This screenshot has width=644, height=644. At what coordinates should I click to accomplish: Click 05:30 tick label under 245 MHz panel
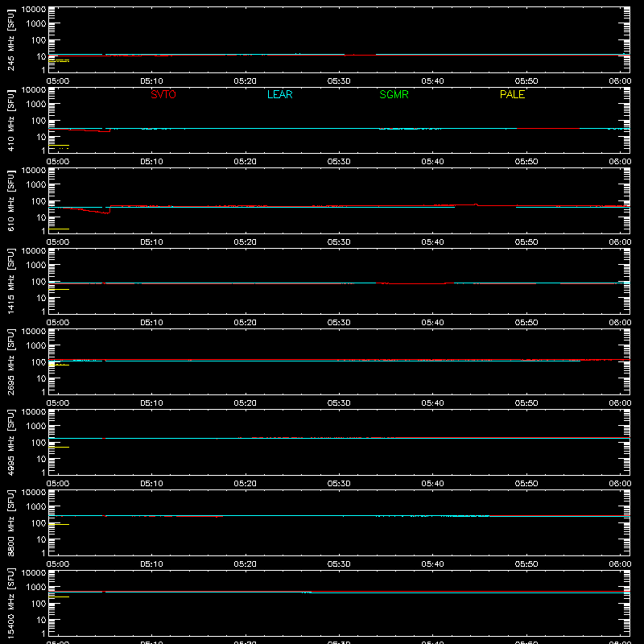pos(339,81)
